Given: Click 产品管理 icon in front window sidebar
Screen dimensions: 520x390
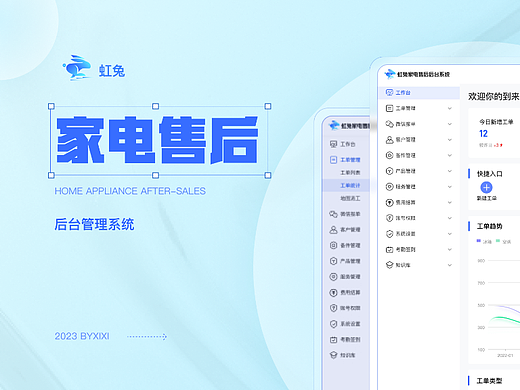Looking at the screenshot, I should tap(389, 171).
